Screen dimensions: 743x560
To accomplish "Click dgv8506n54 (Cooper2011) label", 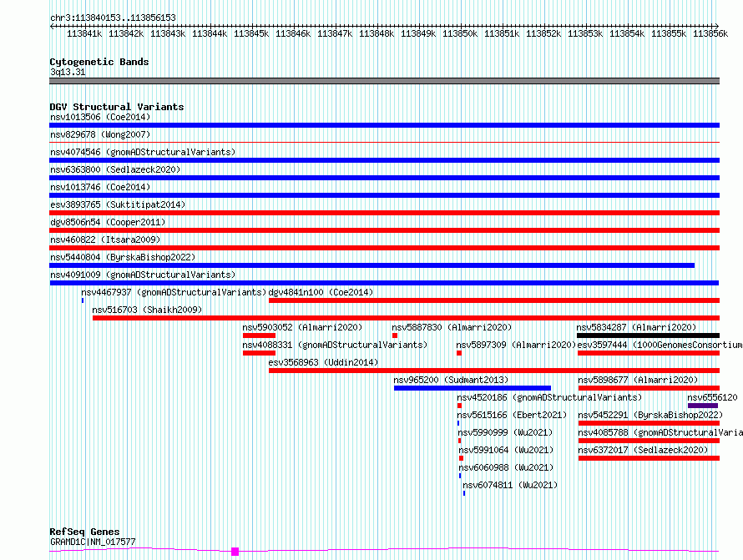I will 108,222.
